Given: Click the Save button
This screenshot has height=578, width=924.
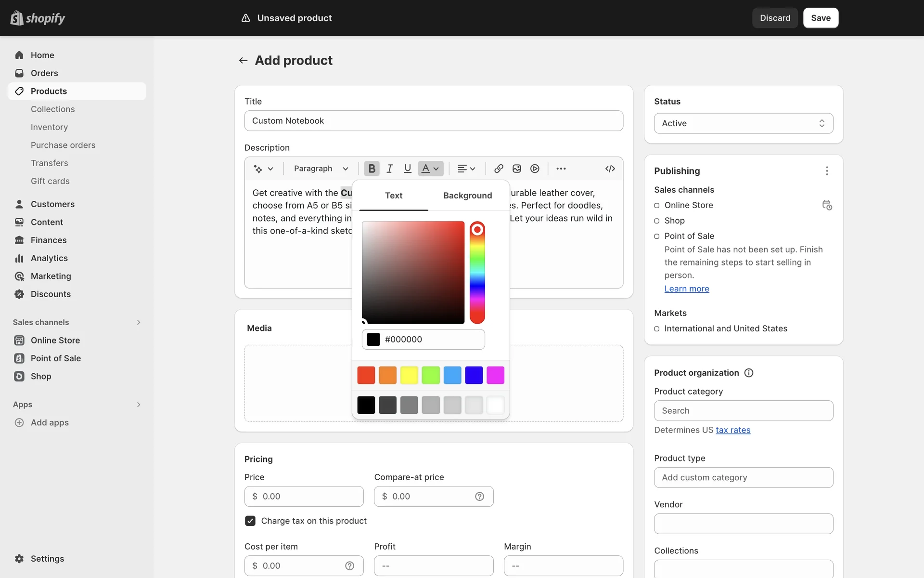Looking at the screenshot, I should tap(821, 18).
